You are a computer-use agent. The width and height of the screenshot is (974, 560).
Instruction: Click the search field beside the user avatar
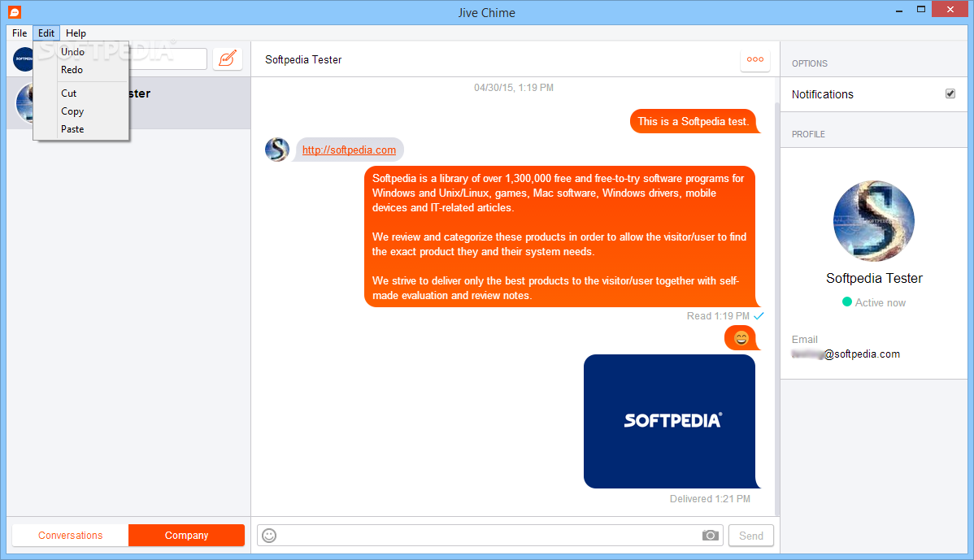point(167,59)
